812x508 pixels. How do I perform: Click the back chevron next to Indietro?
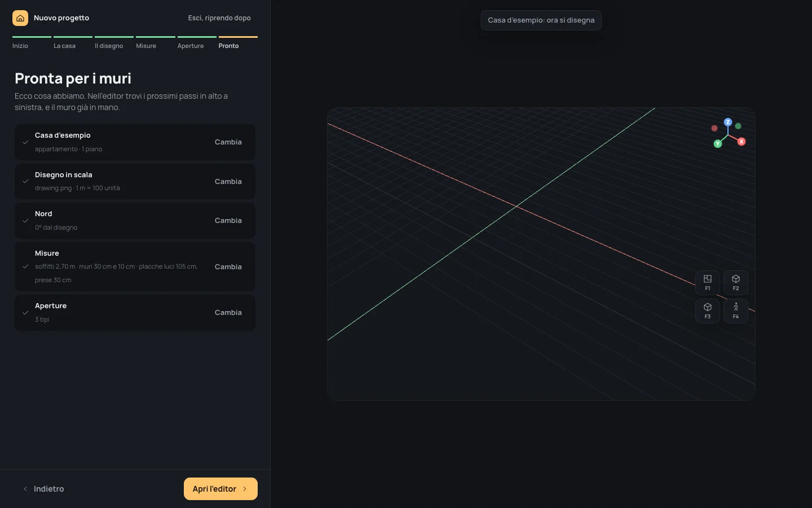click(25, 489)
